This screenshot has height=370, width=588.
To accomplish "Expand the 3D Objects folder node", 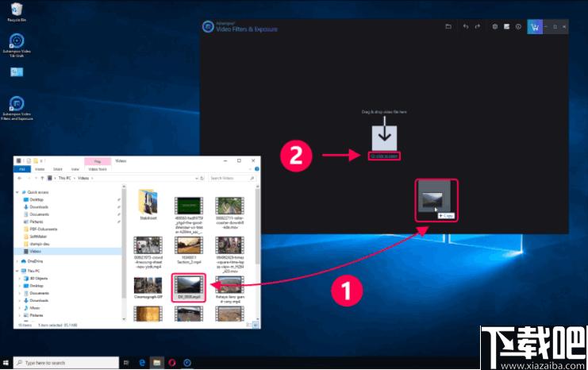I will pos(20,279).
